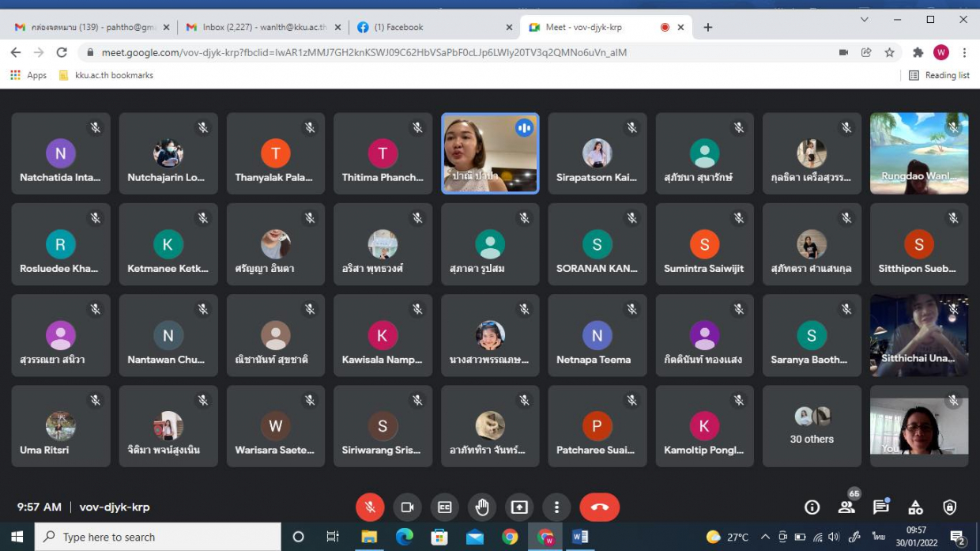The image size is (980, 551).
Task: Show everyone participants panel
Action: click(x=846, y=508)
